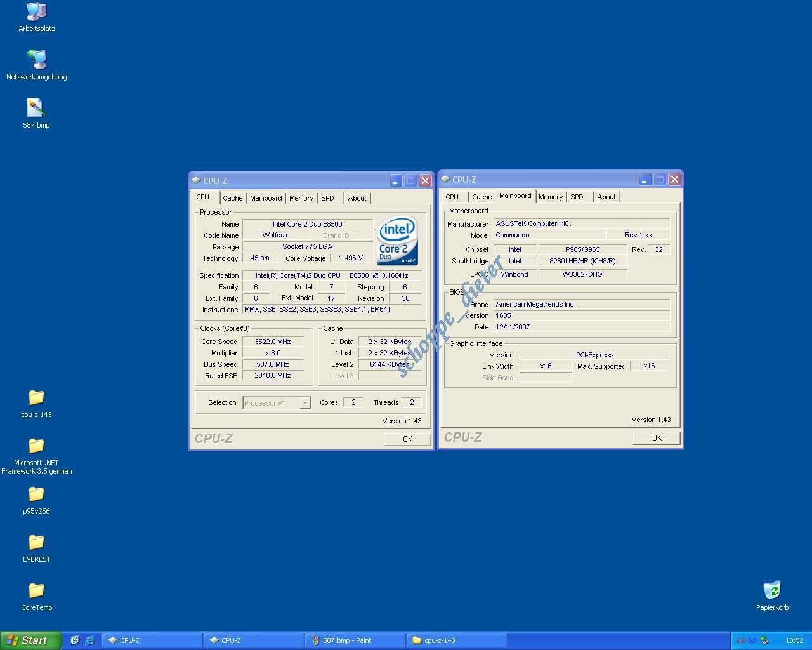This screenshot has height=650, width=812.
Task: Close the left CPU-Z window
Action: (426, 180)
